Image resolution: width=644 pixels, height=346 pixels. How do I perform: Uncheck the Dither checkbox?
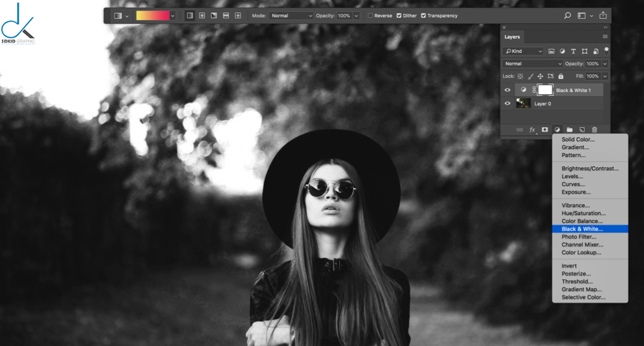399,16
